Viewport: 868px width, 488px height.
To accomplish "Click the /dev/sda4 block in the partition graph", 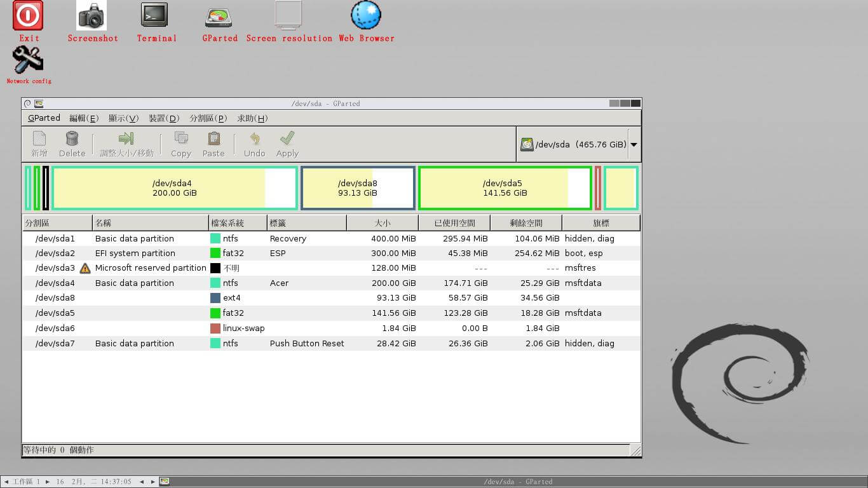I will 172,187.
